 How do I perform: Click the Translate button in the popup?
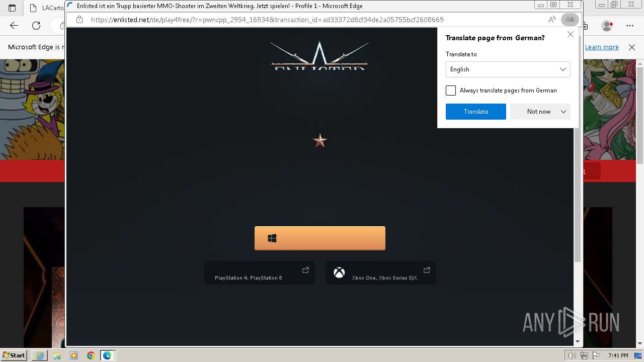point(475,112)
